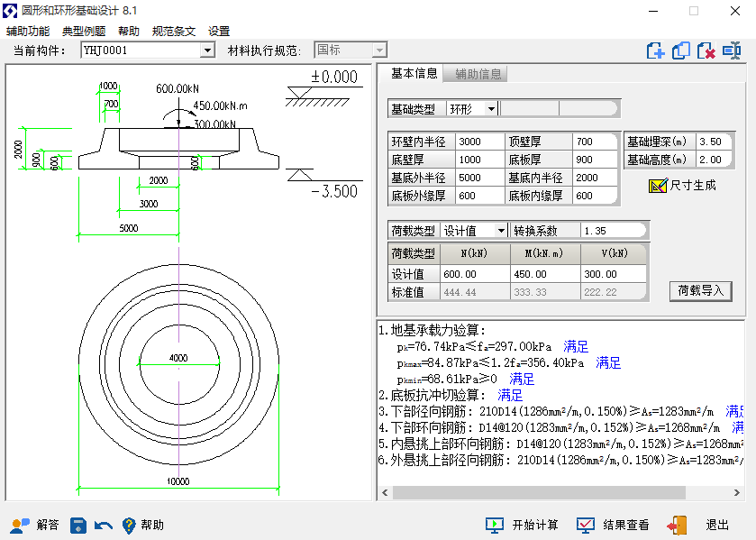Click the 设计值 V(kN) cell 300.00
The width and height of the screenshot is (756, 540).
[614, 274]
